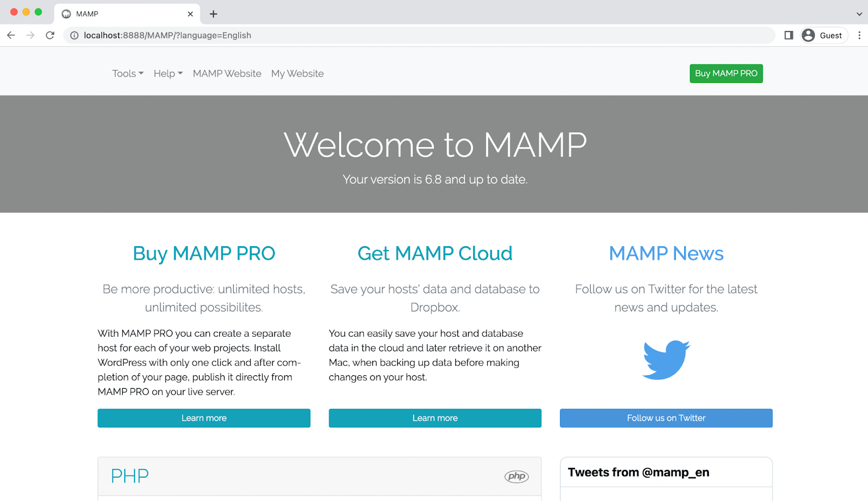Click the Follow us on Twitter button
The height and width of the screenshot is (501, 868).
666,418
